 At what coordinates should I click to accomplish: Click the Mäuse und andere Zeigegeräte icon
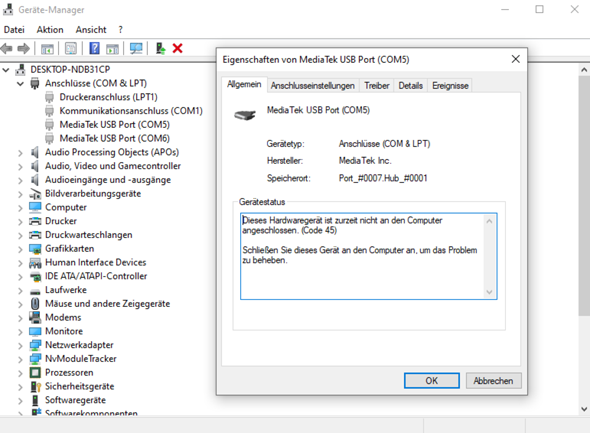click(35, 304)
